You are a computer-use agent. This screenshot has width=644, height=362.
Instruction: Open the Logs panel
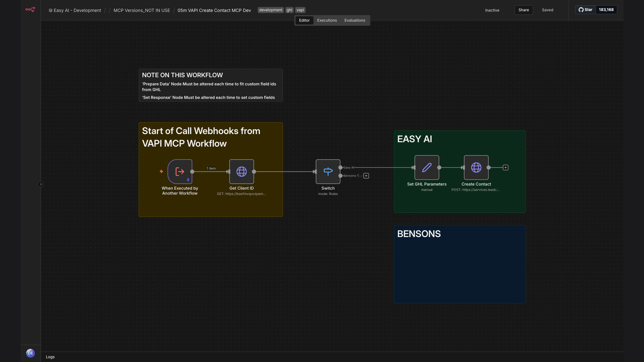click(x=50, y=357)
